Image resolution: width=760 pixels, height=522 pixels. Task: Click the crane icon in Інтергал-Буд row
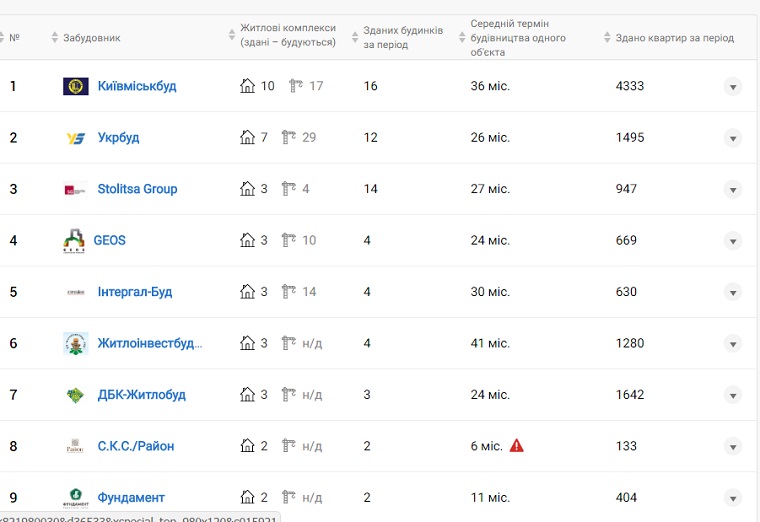click(289, 291)
